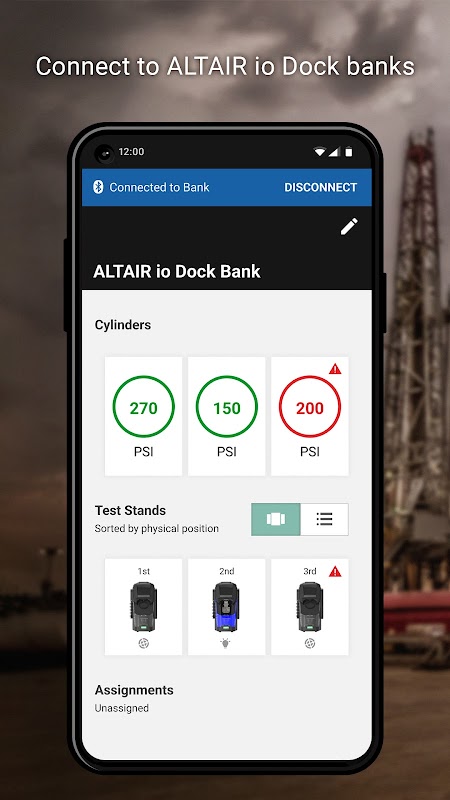
Task: Tap the Connected to Bank status text
Action: (x=159, y=187)
